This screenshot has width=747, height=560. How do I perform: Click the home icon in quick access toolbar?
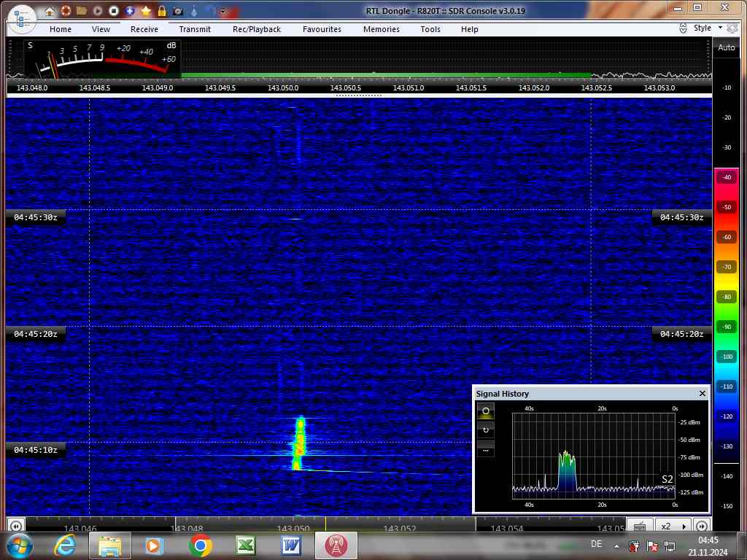50,11
